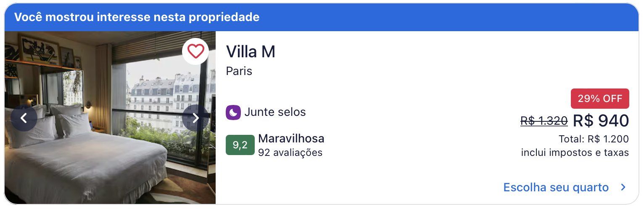Image resolution: width=644 pixels, height=209 pixels.
Task: Click the red 29% OFF badge
Action: (x=600, y=99)
